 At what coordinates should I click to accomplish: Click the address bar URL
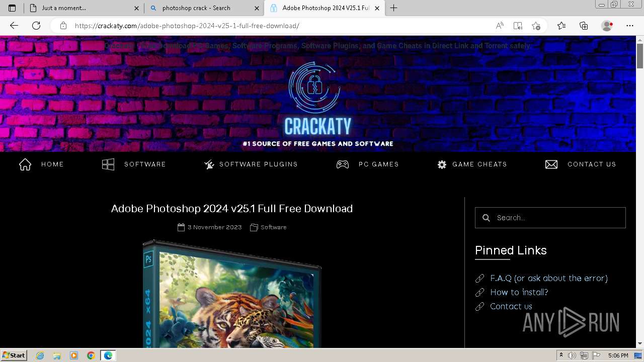[x=187, y=26]
